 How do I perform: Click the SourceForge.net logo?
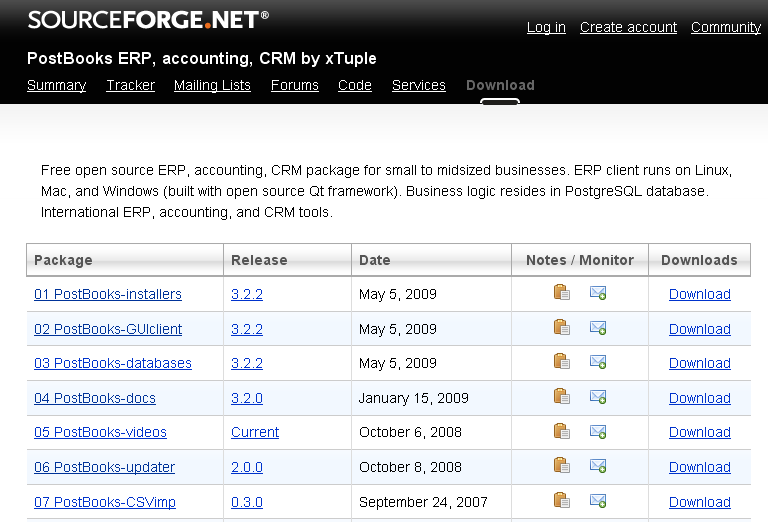point(148,18)
